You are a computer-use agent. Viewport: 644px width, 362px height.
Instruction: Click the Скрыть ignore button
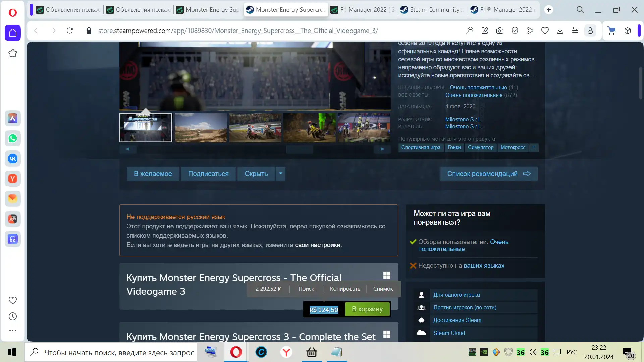point(256,174)
